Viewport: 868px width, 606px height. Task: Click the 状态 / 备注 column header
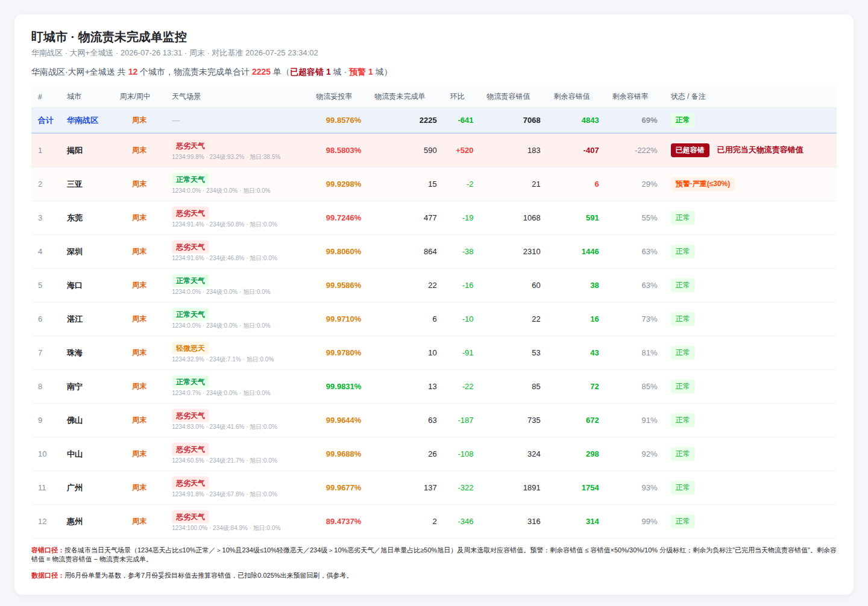tap(688, 96)
